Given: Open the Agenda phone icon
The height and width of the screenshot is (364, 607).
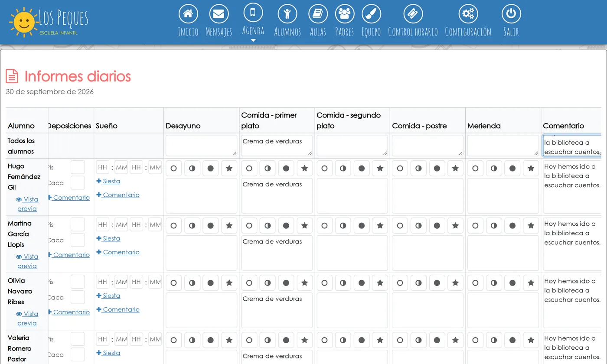Looking at the screenshot, I should click(x=253, y=13).
